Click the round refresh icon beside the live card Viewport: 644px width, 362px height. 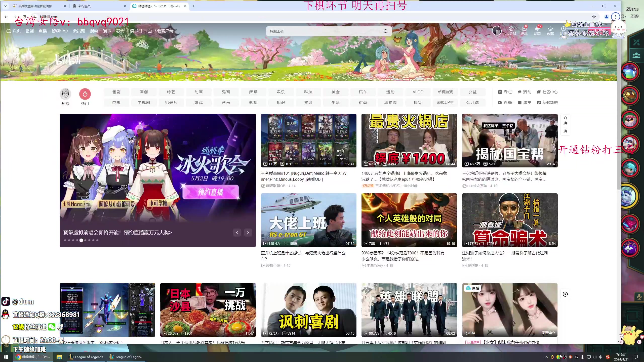565,294
